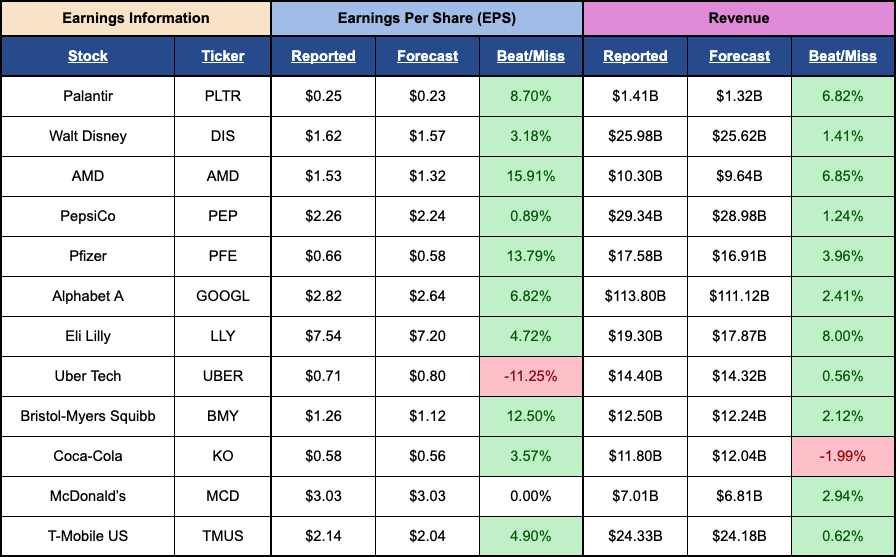Screen dimensions: 896x557
Task: Click Uber's red -11.25% EPS miss cell
Action: [530, 376]
